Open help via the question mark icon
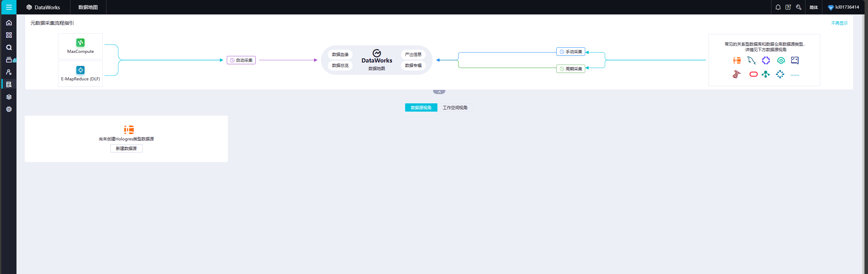 tap(788, 7)
